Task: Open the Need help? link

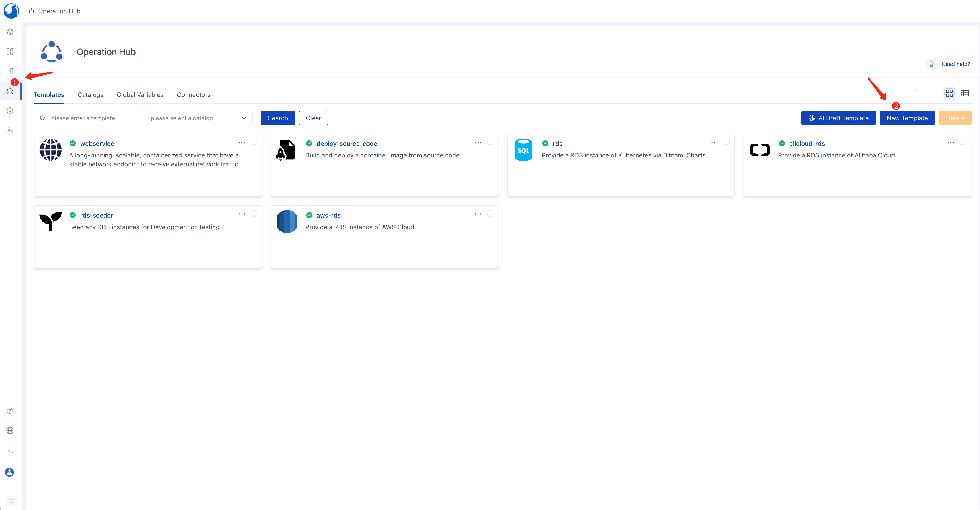Action: 955,64
